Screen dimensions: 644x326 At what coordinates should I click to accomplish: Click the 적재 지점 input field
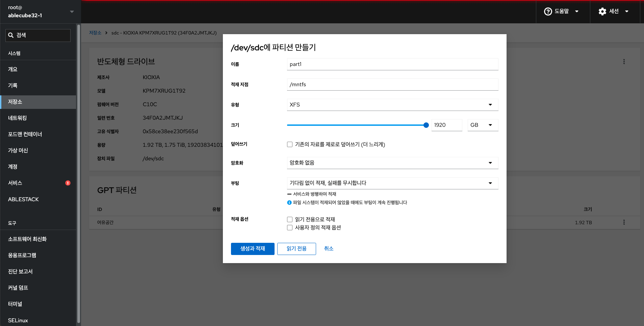392,85
